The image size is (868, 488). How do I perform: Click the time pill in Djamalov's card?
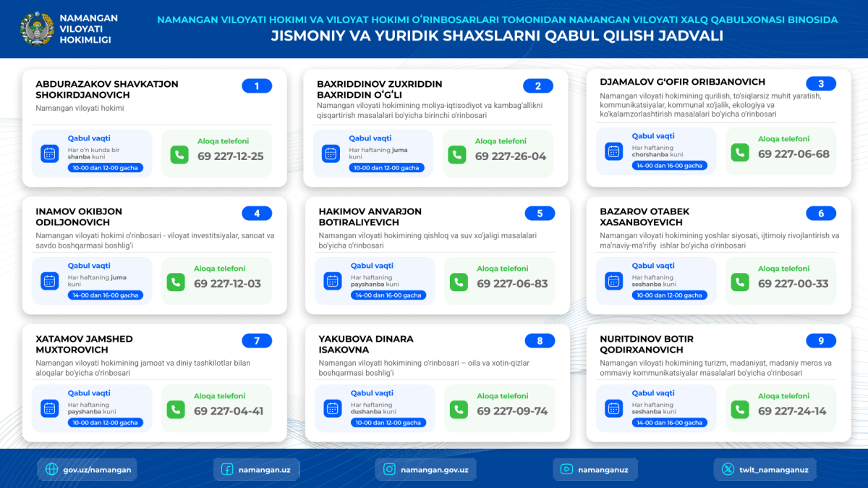point(669,166)
